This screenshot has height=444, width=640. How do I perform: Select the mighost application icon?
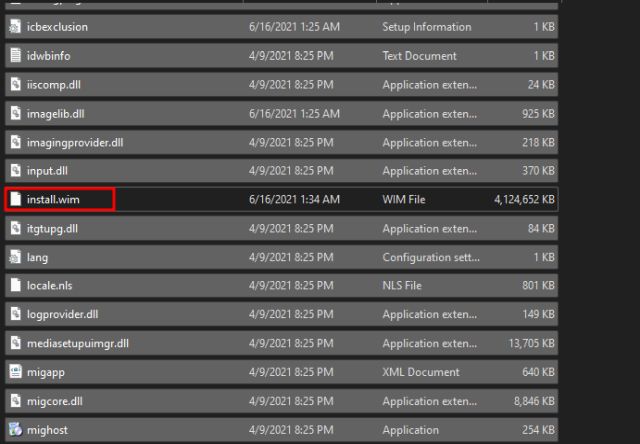(15, 430)
